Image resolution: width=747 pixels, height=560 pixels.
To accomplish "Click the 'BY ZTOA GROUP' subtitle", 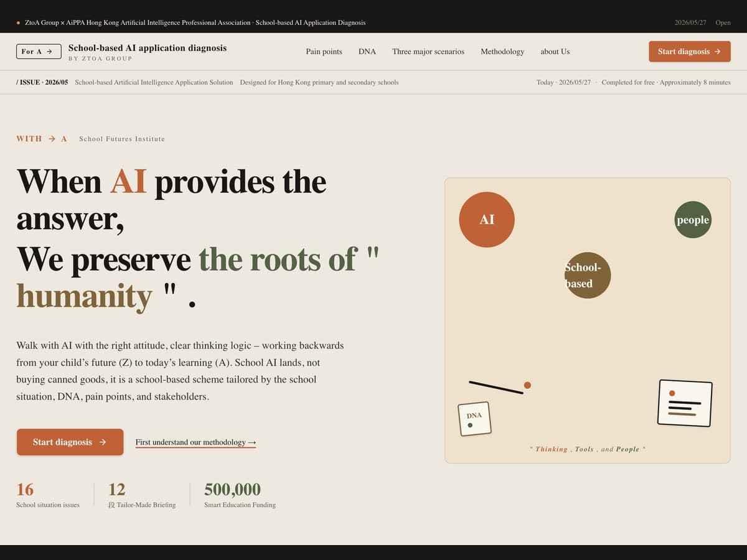I will coord(100,58).
